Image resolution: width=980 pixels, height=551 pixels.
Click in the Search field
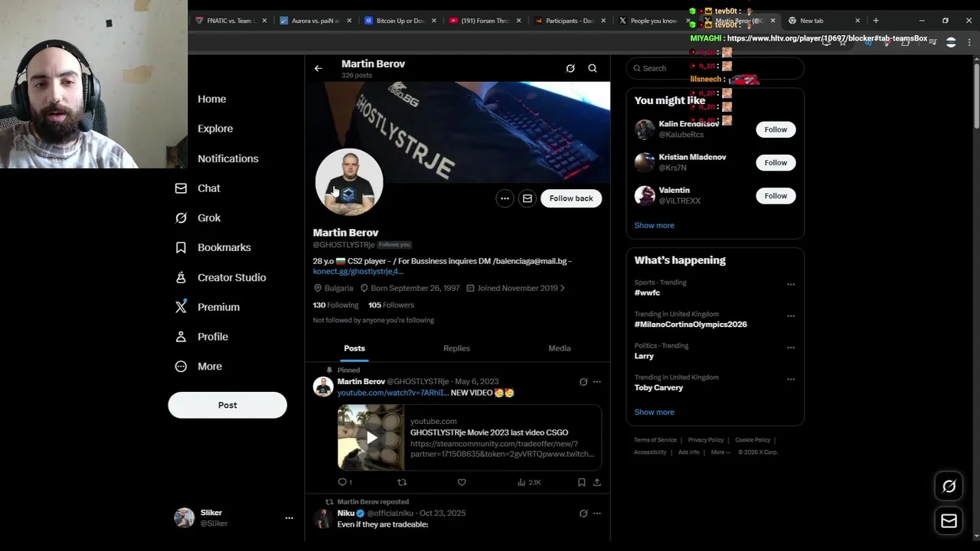point(715,68)
